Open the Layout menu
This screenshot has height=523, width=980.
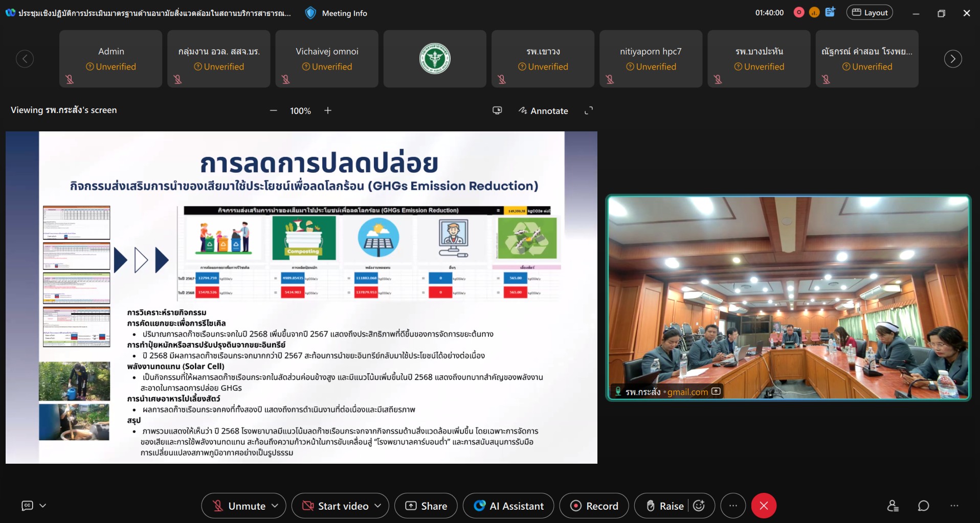[x=870, y=13]
